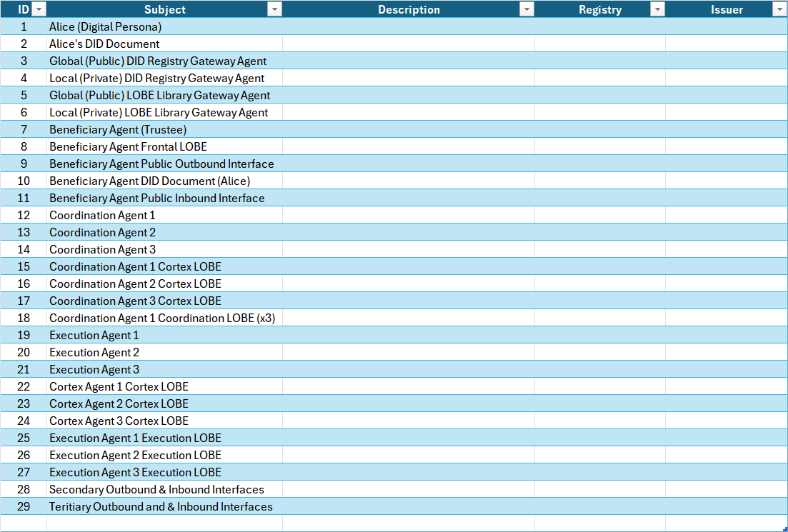Select the Alice (Digital Persona) cell
Image resolution: width=788 pixels, height=532 pixels.
(105, 27)
